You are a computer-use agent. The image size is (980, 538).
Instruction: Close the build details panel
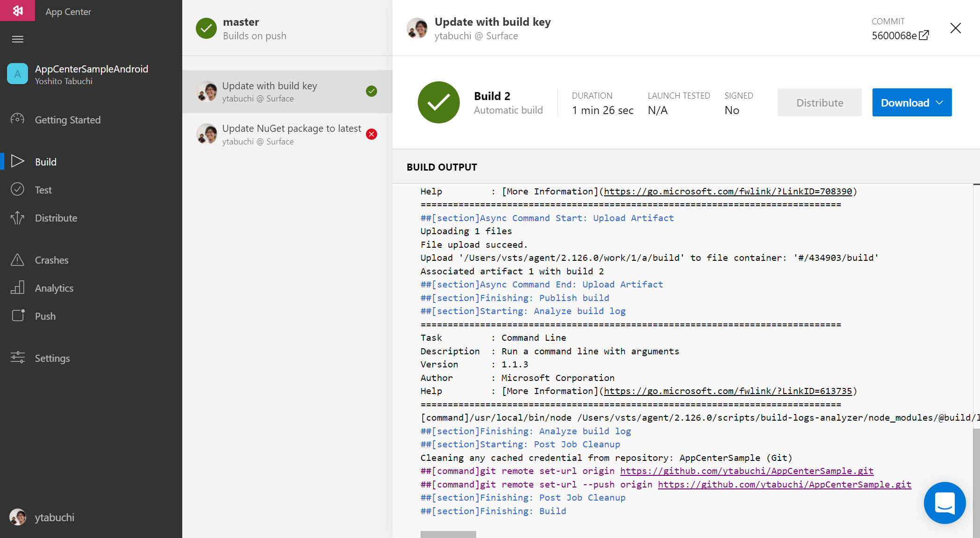click(955, 29)
